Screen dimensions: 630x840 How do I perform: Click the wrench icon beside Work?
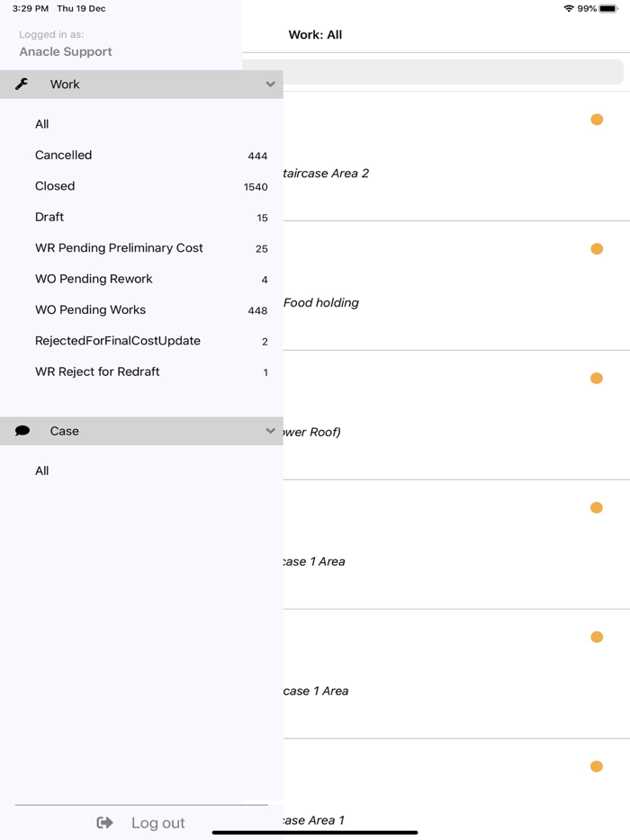coord(22,85)
